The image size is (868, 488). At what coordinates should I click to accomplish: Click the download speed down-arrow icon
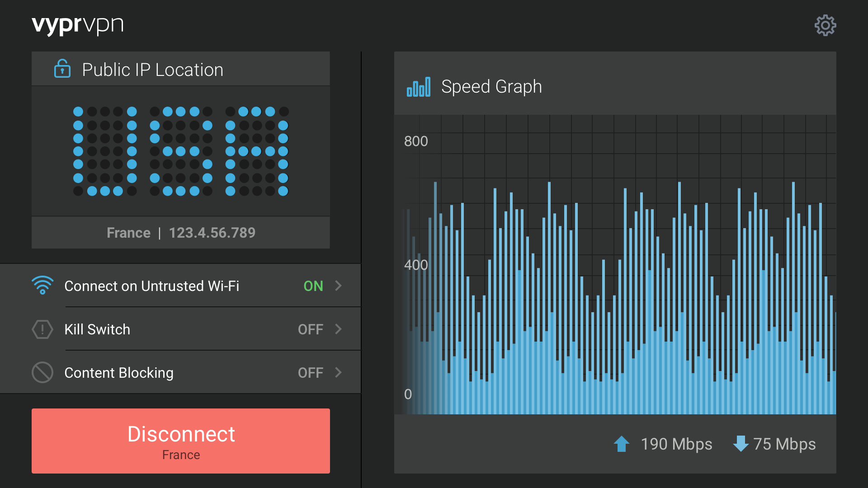(x=741, y=444)
